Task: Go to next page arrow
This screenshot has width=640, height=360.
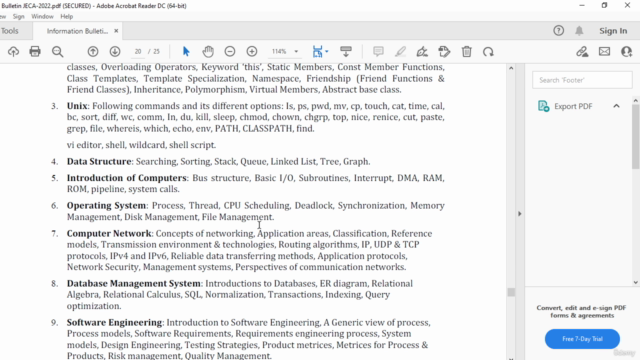Action: (115, 51)
